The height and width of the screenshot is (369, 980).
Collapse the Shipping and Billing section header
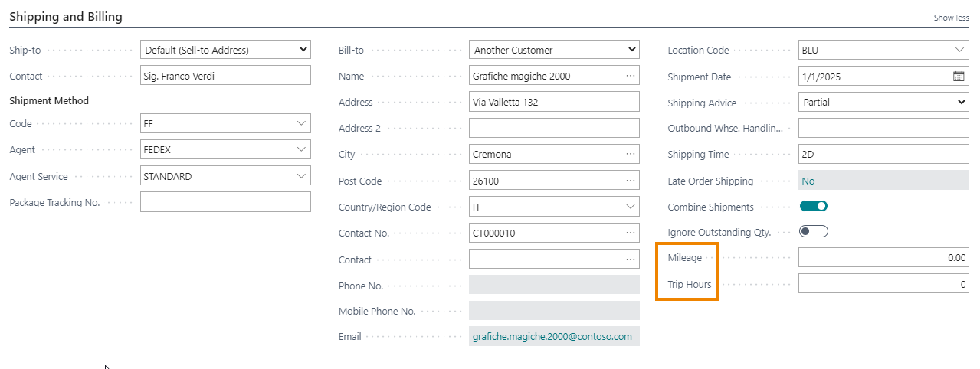pos(65,16)
